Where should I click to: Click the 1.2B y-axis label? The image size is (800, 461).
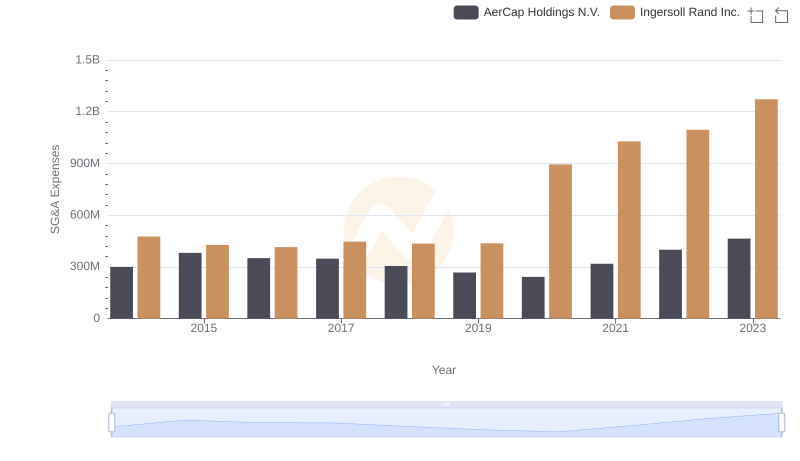pos(88,111)
